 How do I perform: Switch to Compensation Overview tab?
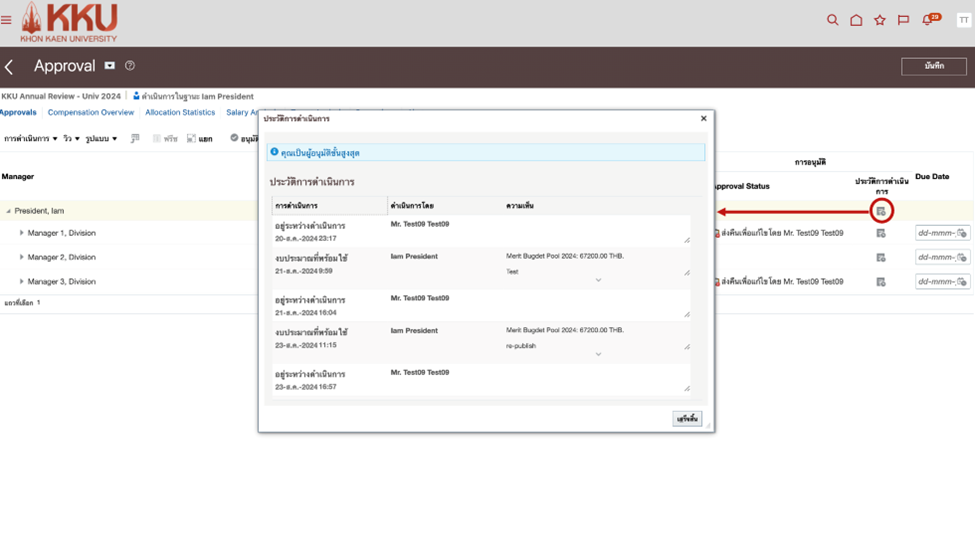point(91,113)
